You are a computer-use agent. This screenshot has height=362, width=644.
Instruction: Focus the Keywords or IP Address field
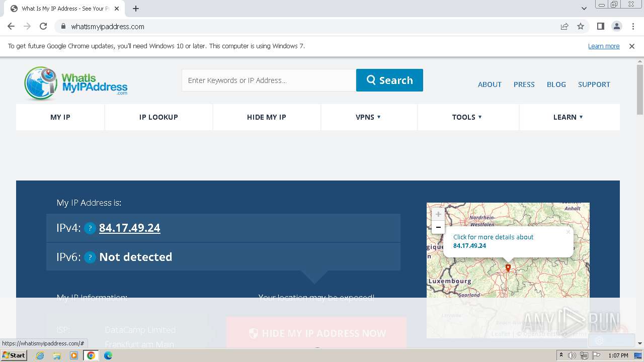269,80
